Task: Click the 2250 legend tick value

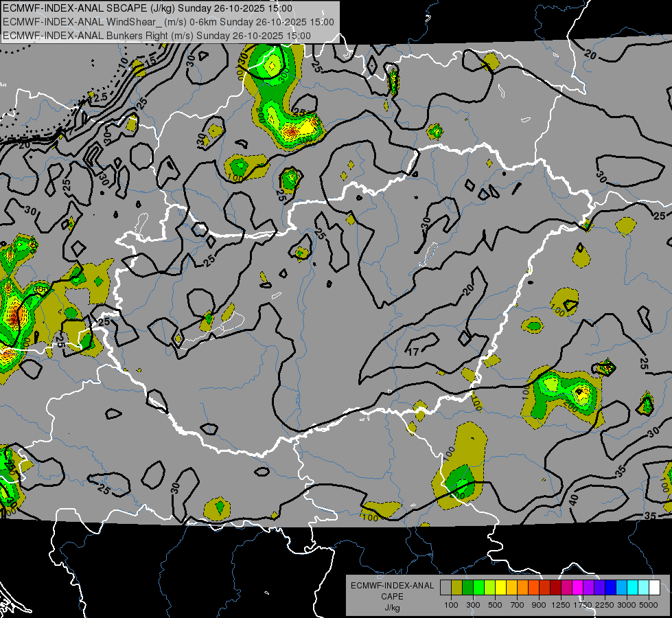Action: pos(605,605)
